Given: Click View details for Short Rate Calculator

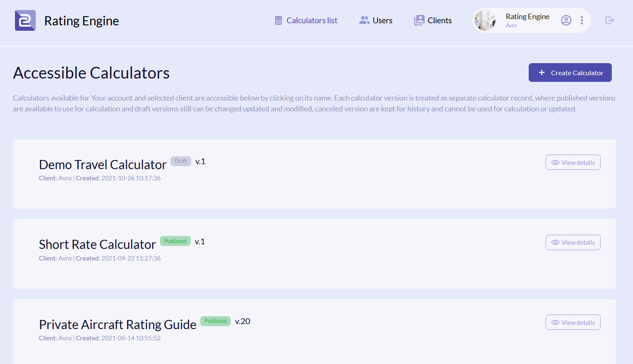Looking at the screenshot, I should point(573,242).
